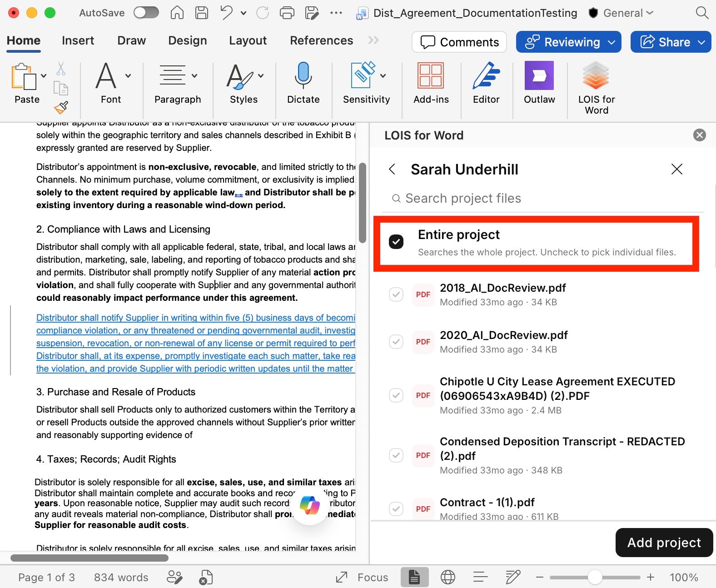Expand the Styles dropdown arrow
This screenshot has width=716, height=588.
[x=261, y=76]
